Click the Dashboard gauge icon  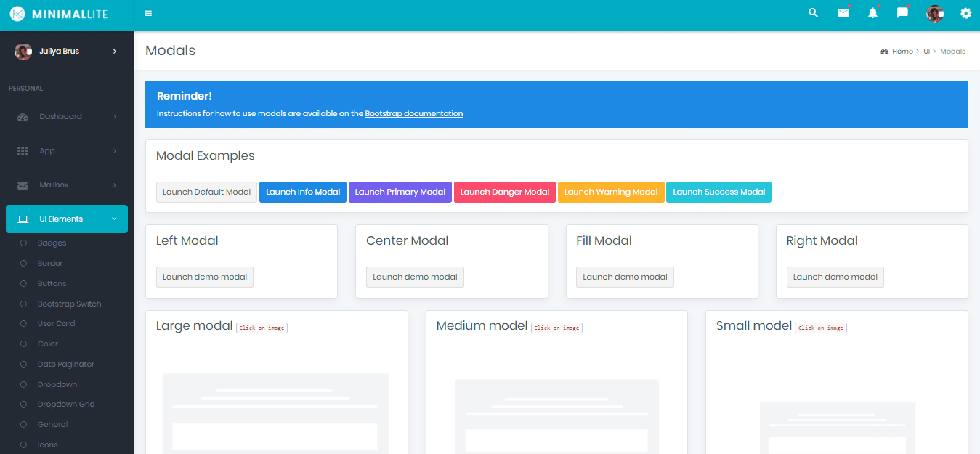coord(23,117)
